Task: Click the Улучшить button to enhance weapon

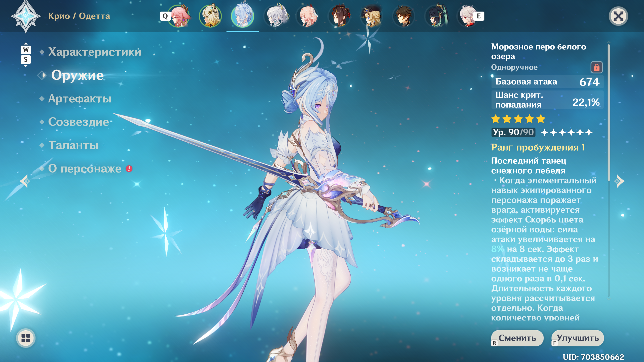Action: [x=578, y=338]
